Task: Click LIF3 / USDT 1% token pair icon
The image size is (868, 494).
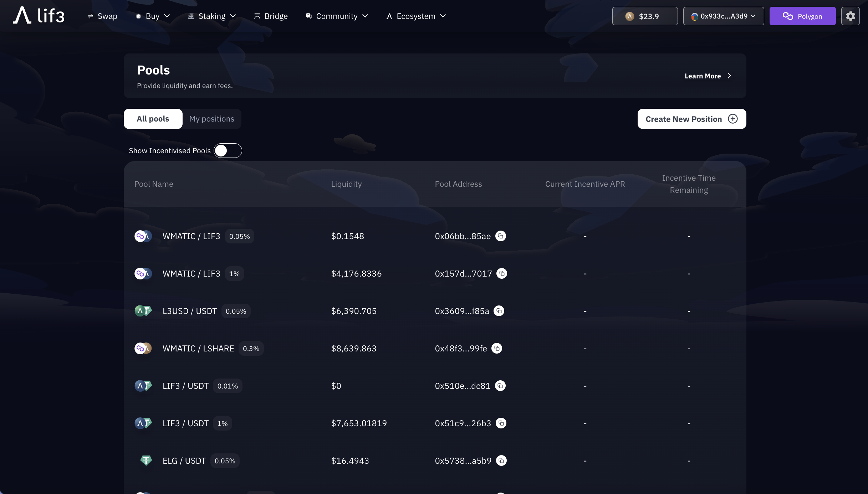Action: 143,423
